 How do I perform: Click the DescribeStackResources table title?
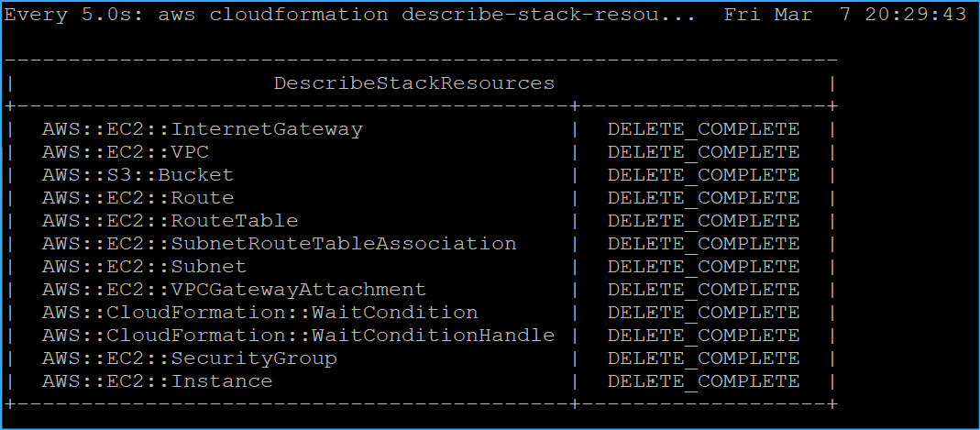(413, 83)
